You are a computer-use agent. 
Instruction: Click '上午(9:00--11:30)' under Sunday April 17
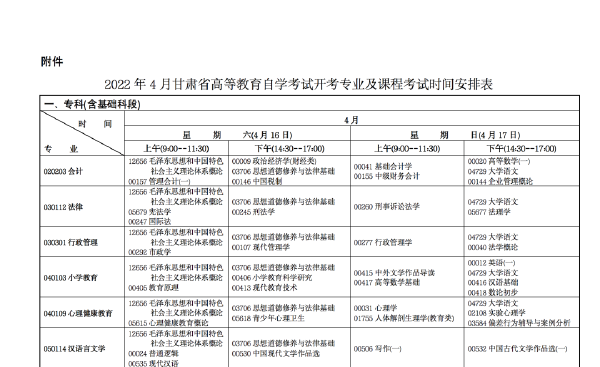click(407, 148)
